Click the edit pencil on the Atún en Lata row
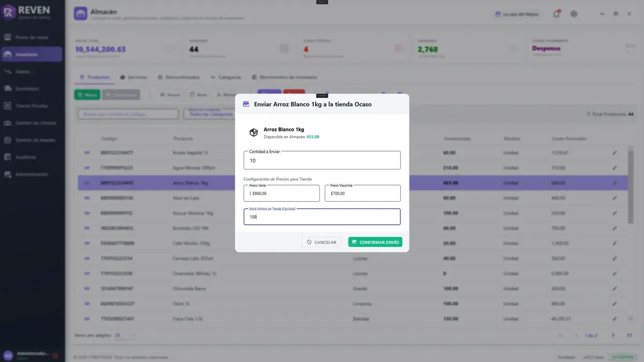 point(614,198)
